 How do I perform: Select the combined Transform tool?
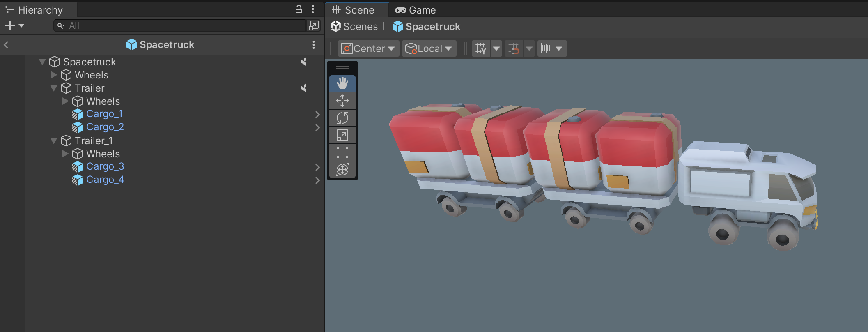coord(342,170)
